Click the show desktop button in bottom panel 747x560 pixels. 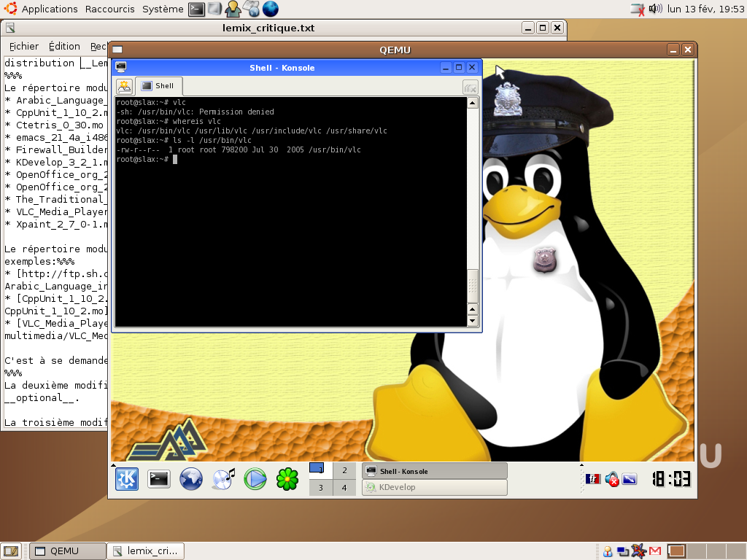[x=11, y=551]
